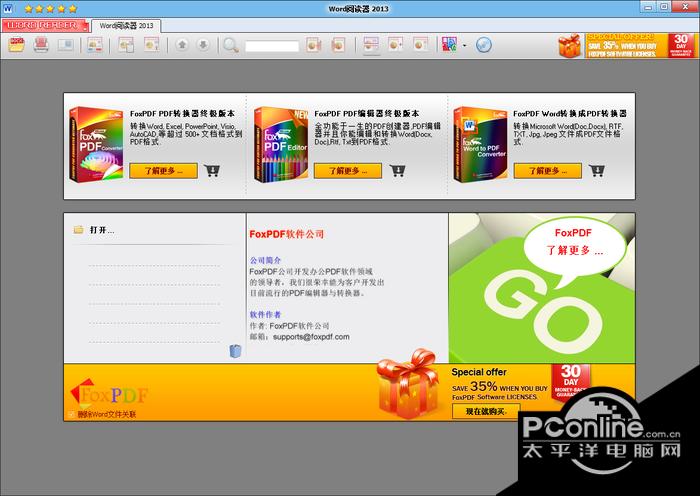This screenshot has height=496, width=700.
Task: Click the 作者: FoxPDF软件公司 text line
Action: click(289, 326)
